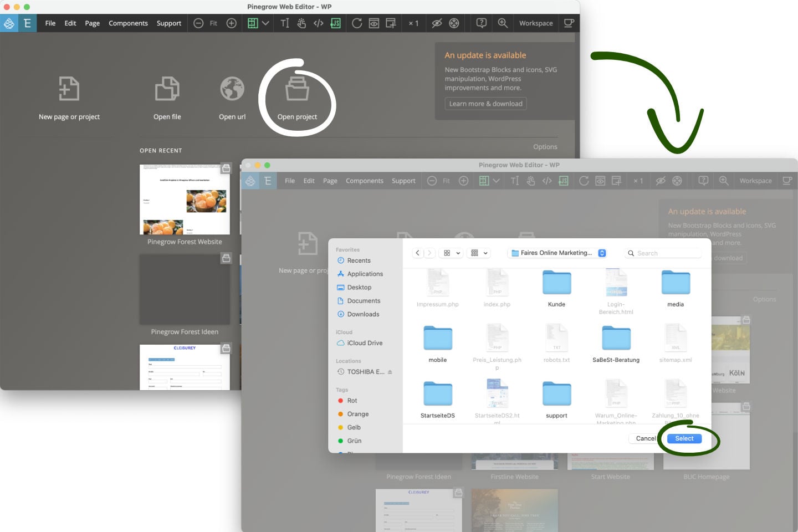The width and height of the screenshot is (798, 532).
Task: Go forward in the file dialog
Action: [x=429, y=253]
